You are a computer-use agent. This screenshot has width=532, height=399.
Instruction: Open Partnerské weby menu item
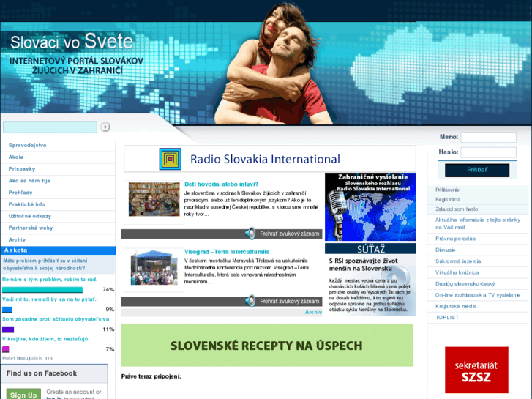point(31,228)
